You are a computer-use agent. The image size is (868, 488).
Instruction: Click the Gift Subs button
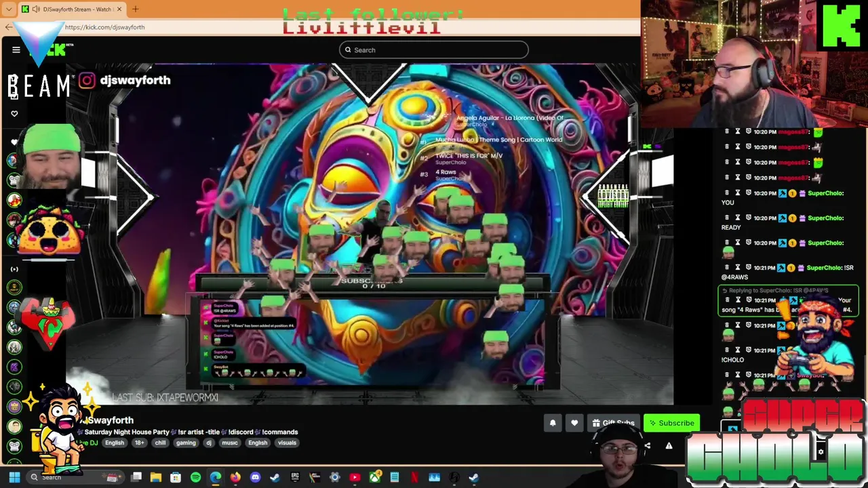(612, 423)
